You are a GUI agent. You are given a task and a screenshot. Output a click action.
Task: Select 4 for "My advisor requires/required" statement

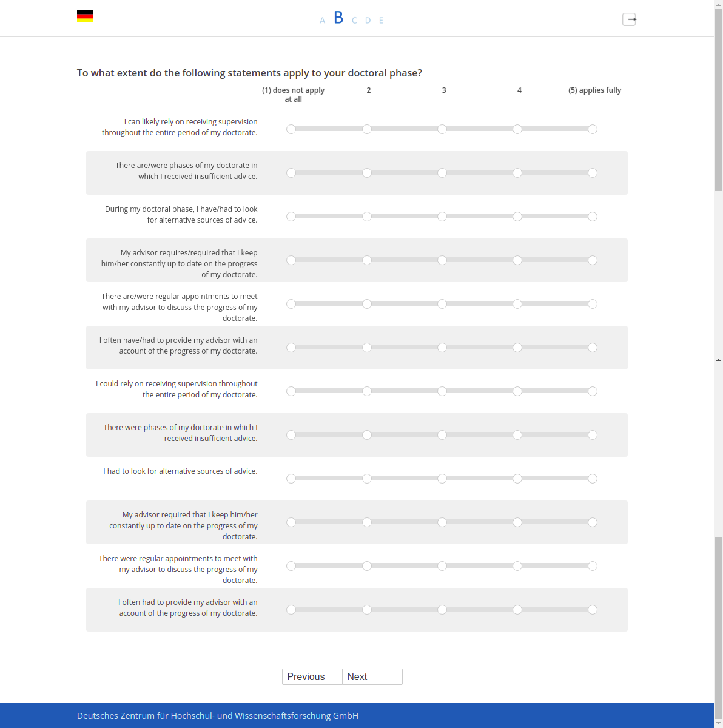pos(517,260)
